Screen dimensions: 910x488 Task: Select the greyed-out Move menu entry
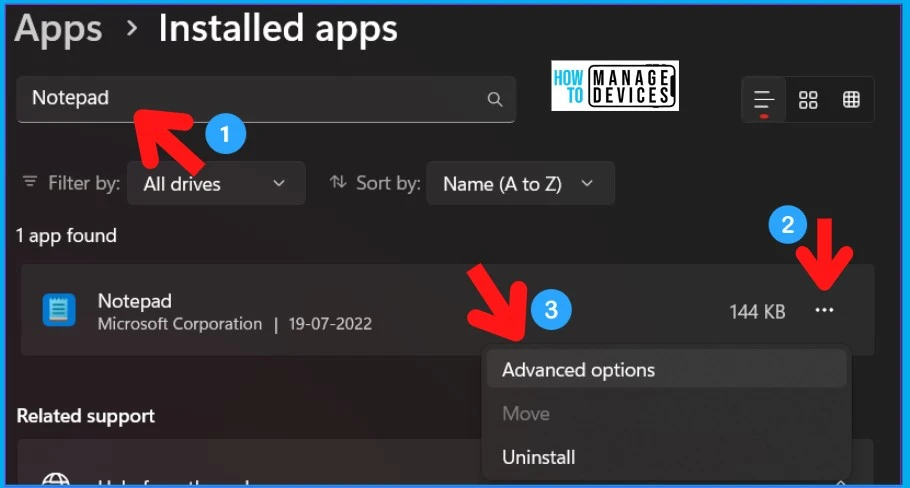pyautogui.click(x=666, y=413)
